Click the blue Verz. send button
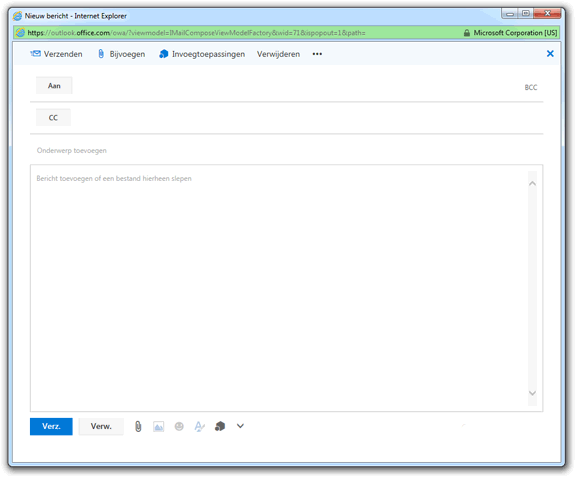 tap(51, 426)
